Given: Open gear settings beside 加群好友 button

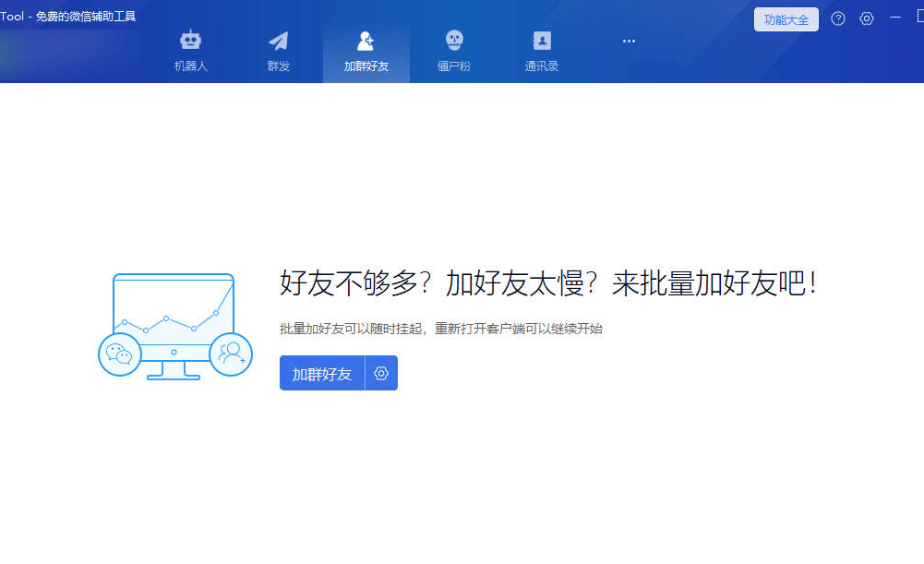Looking at the screenshot, I should pos(381,373).
